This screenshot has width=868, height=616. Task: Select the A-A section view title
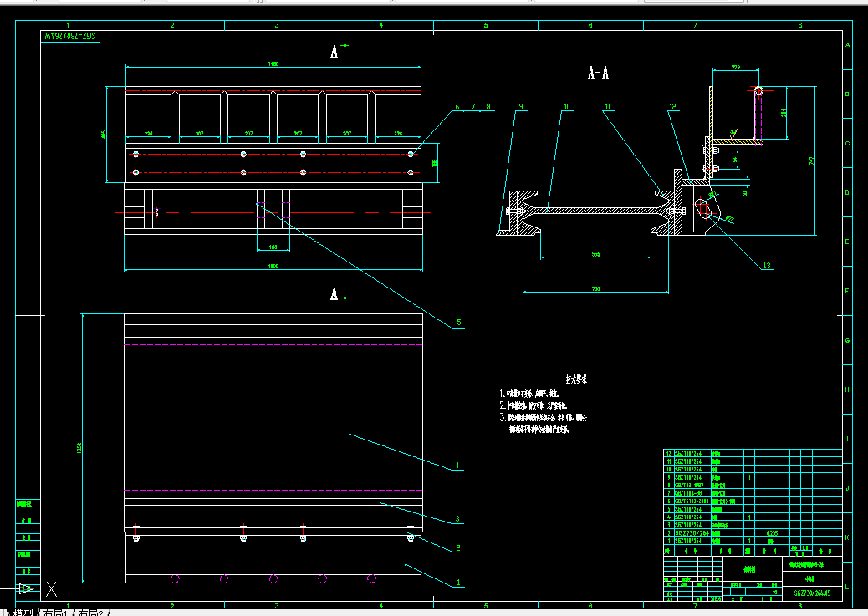(x=598, y=73)
